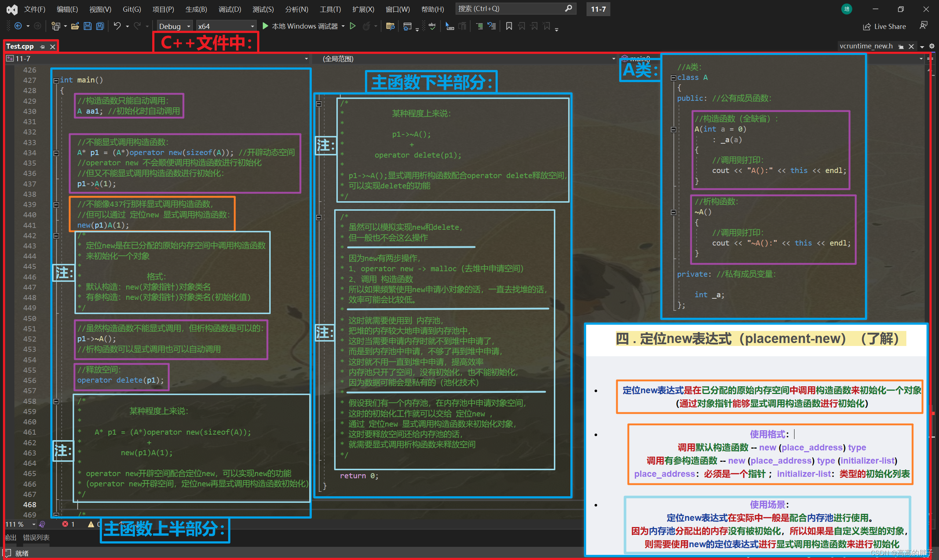Switch to the vcruntime_new.h tab
The image size is (939, 560).
(866, 46)
